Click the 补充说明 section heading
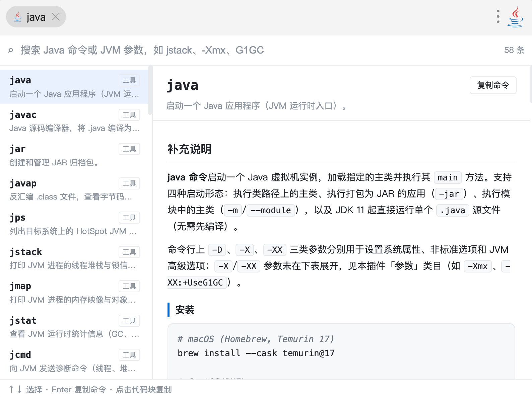 (190, 149)
